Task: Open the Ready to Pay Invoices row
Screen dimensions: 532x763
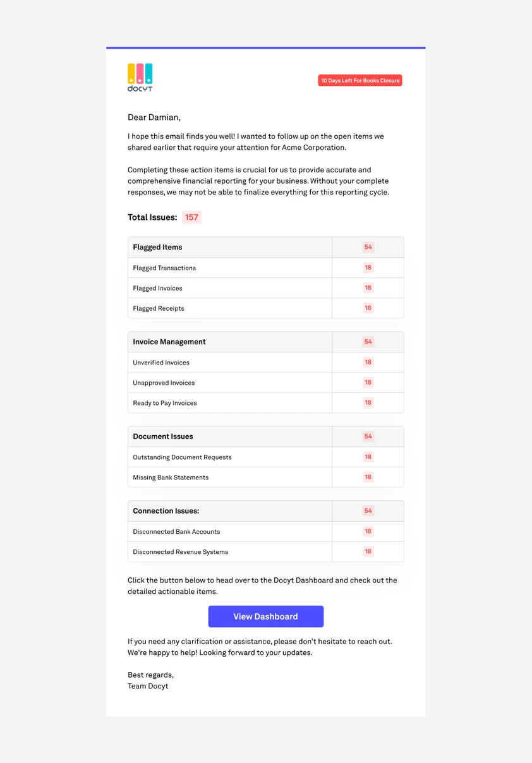Action: 165,403
